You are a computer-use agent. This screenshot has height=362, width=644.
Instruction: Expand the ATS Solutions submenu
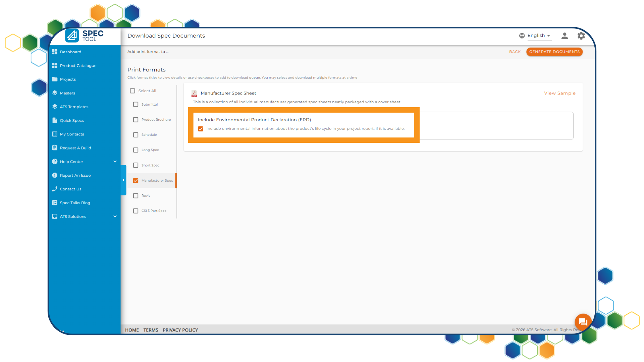pos(115,217)
